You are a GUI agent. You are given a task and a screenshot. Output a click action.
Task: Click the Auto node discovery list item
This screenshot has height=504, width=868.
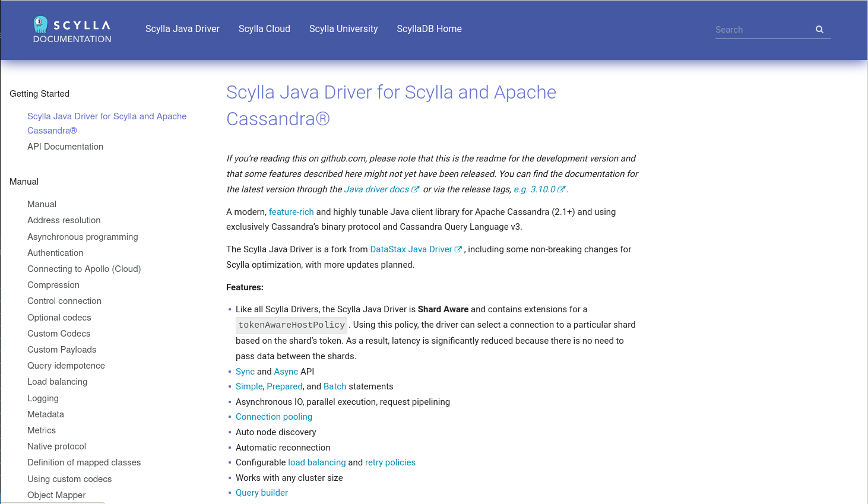pos(275,432)
